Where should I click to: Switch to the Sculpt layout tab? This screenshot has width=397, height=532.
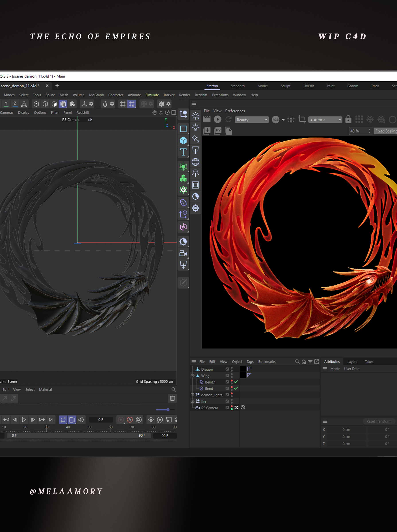(x=285, y=86)
